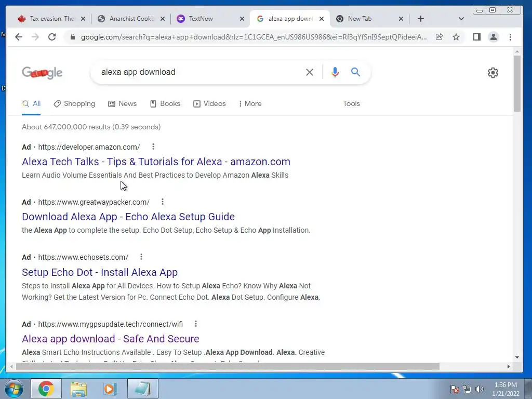Click the horizontal scrollbar left arrow

[x=11, y=366]
